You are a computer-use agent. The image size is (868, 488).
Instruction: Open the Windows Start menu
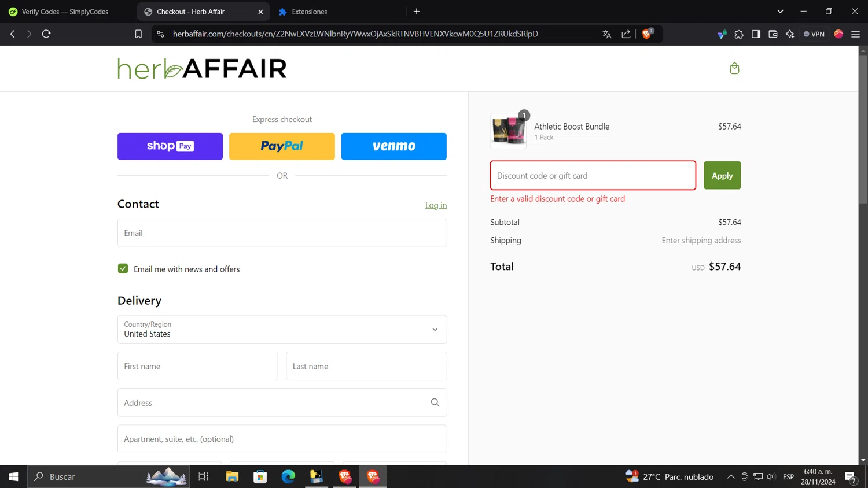click(x=13, y=476)
